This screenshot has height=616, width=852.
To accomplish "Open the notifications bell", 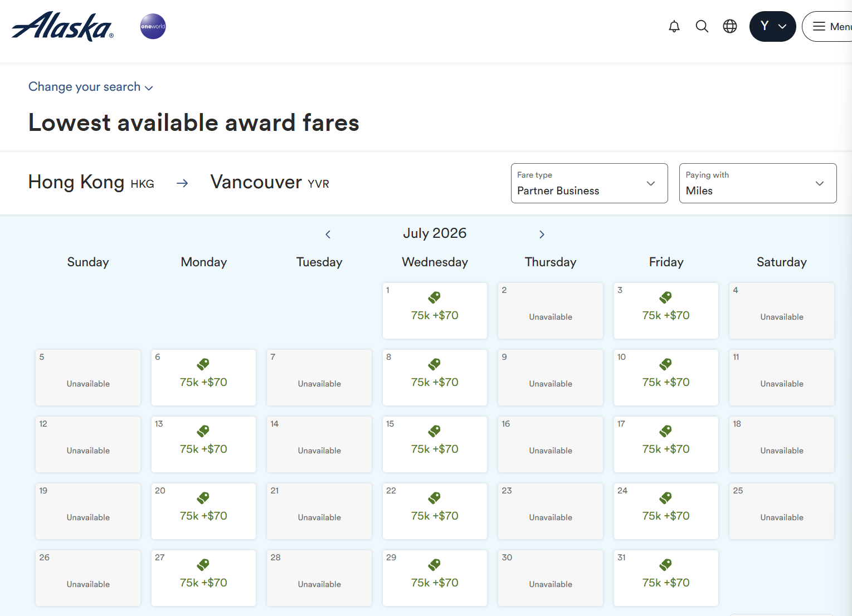I will click(674, 26).
